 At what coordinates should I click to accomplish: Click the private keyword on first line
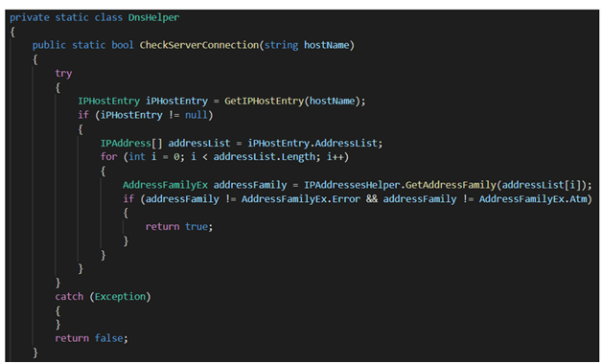[x=30, y=17]
